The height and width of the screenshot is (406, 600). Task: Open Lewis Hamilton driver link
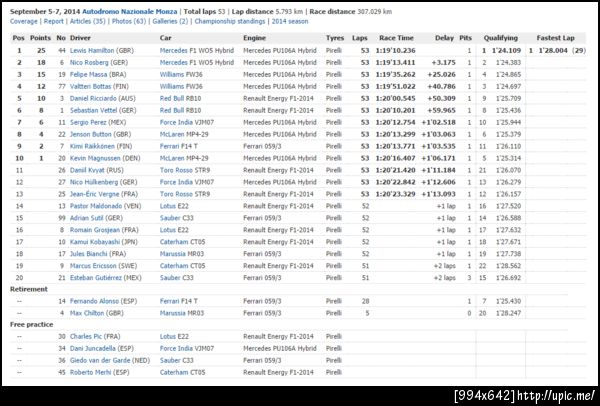[x=92, y=51]
